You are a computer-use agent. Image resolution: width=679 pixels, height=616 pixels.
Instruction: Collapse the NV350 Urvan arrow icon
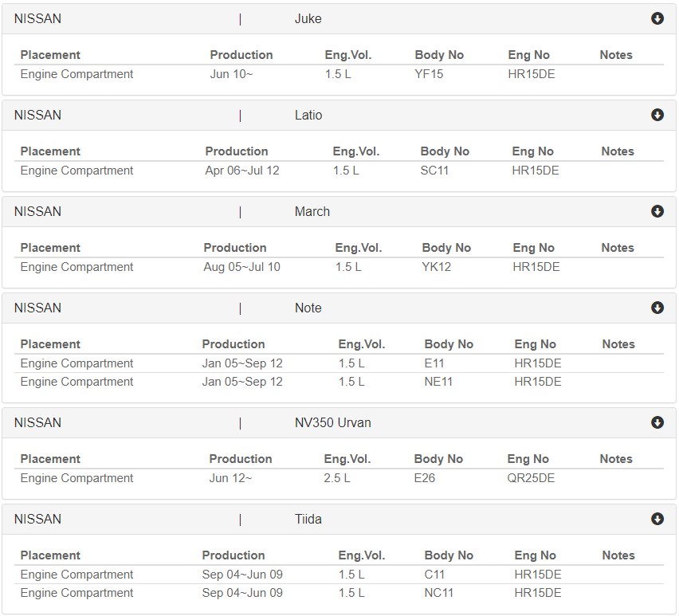pyautogui.click(x=657, y=422)
